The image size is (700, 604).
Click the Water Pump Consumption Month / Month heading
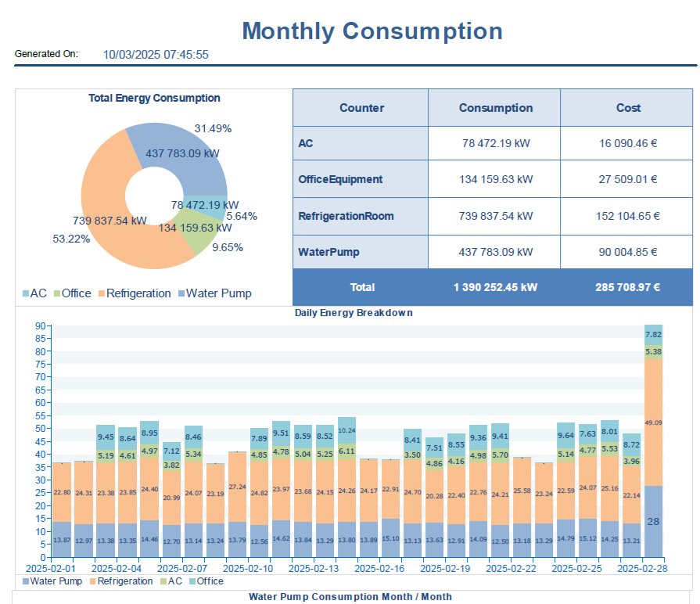click(350, 596)
